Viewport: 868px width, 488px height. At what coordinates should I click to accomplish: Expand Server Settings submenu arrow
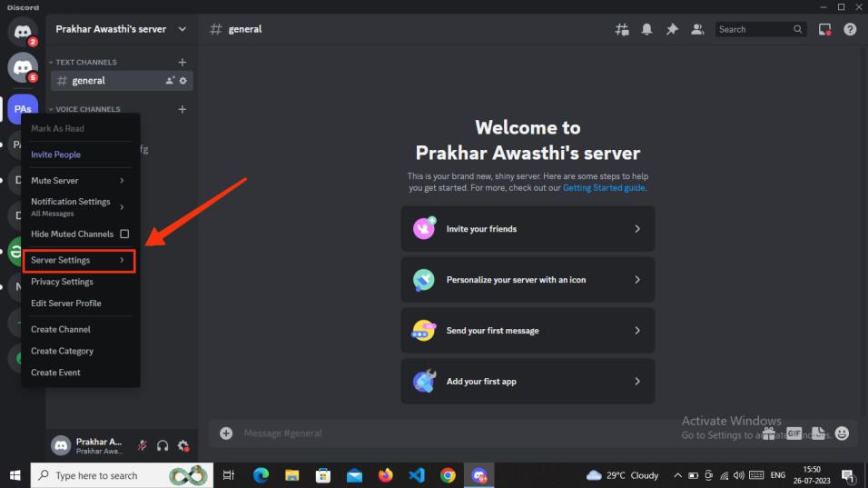(x=122, y=260)
